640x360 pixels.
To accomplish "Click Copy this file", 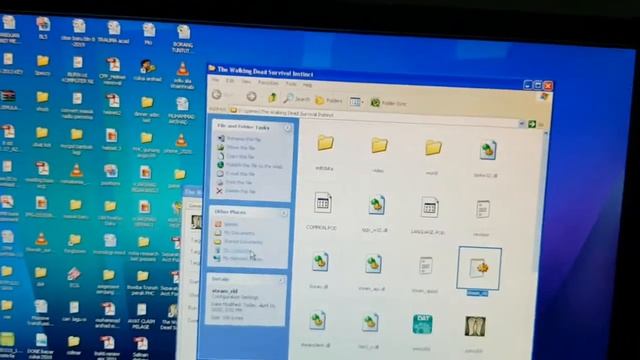I will click(236, 156).
